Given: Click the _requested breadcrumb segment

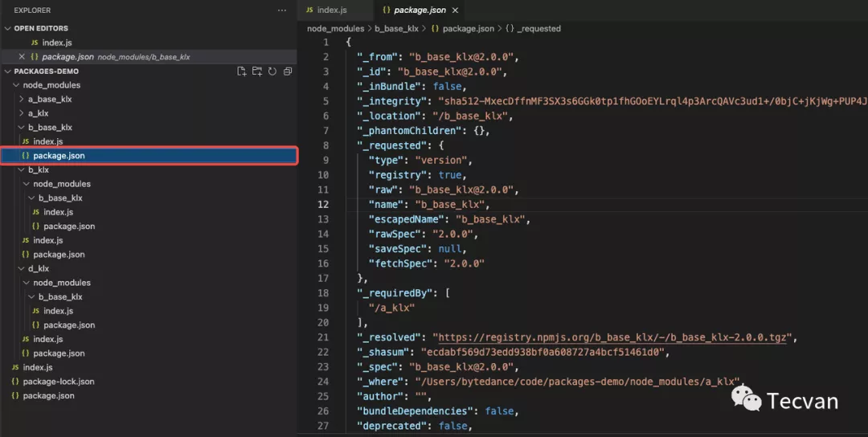Looking at the screenshot, I should tap(538, 28).
